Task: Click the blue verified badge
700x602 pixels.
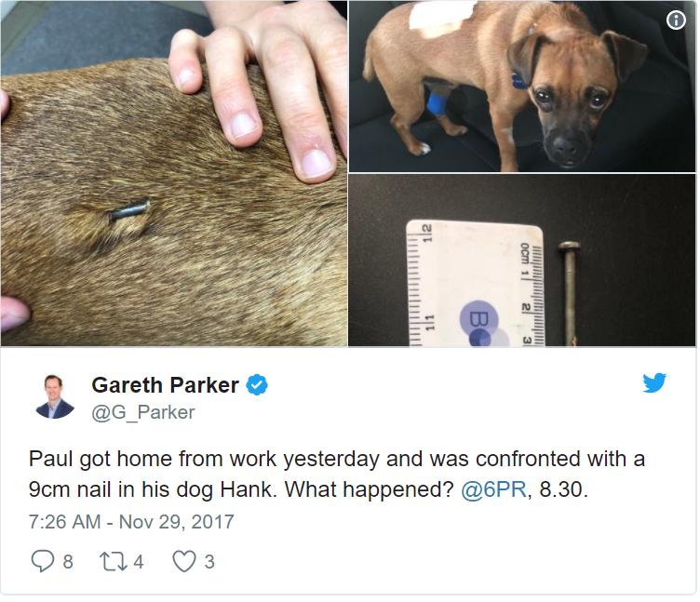Action: [257, 384]
